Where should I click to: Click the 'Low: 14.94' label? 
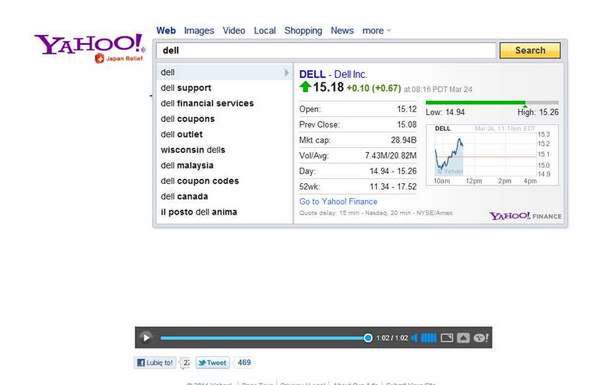coord(445,112)
